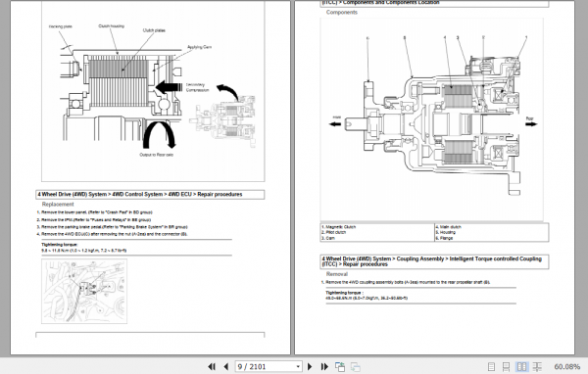Click the 4WD ECU Repair procedures heading
Screen dimensions: 588x374
coord(140,194)
